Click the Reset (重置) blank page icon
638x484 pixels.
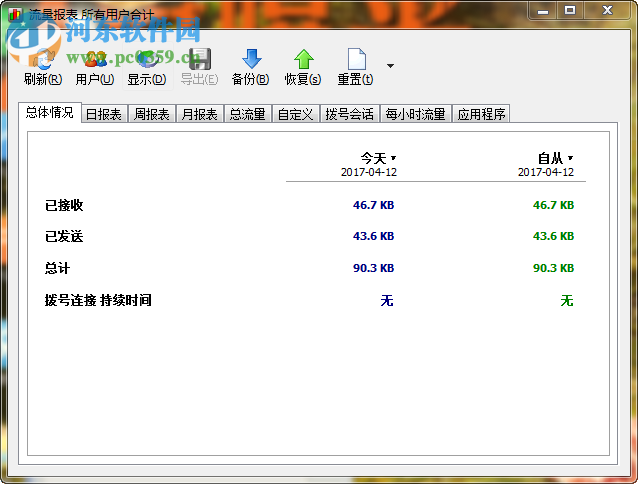[x=356, y=59]
